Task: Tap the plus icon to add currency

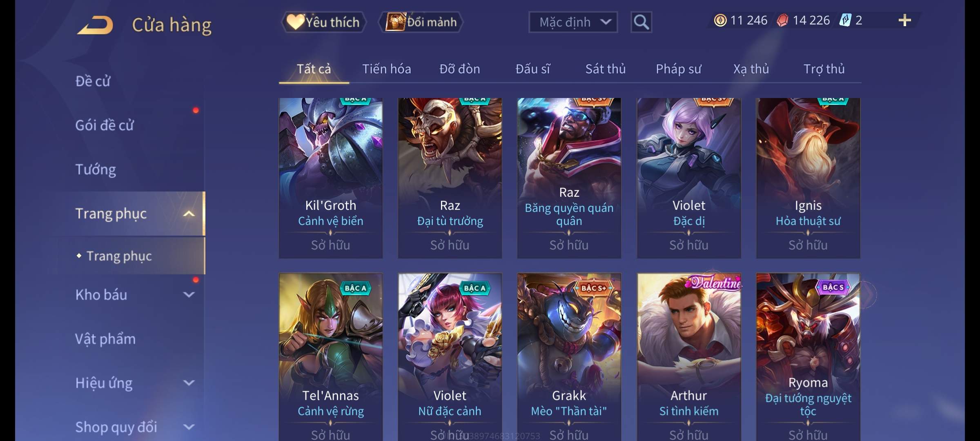Action: [904, 20]
